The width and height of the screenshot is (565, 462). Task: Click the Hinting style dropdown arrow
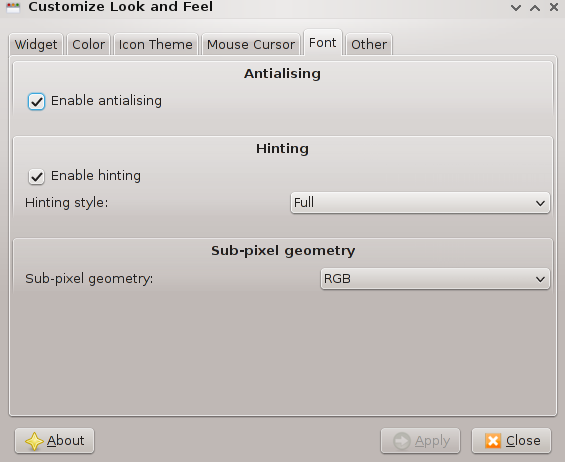pos(540,203)
